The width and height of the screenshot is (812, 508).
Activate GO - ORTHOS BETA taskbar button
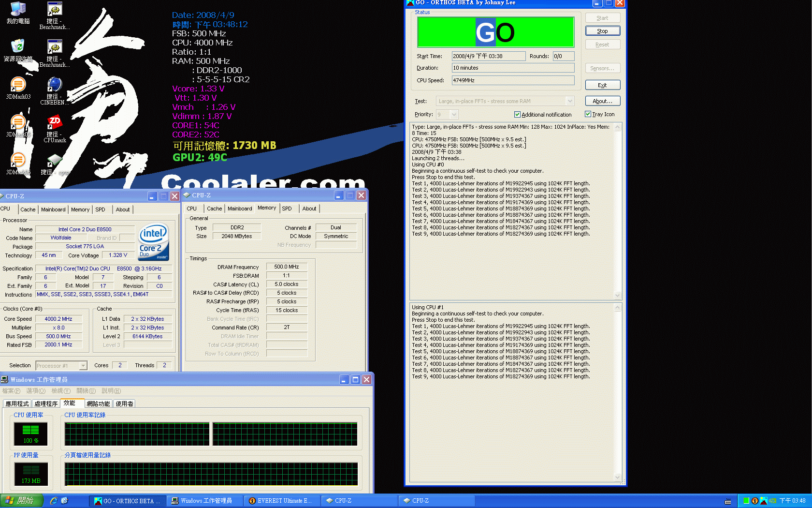tap(128, 501)
